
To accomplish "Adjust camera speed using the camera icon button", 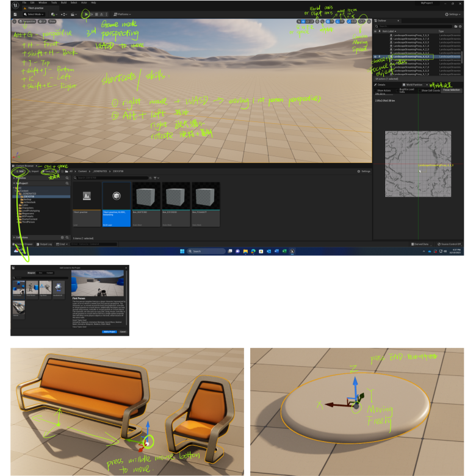I will point(362,21).
